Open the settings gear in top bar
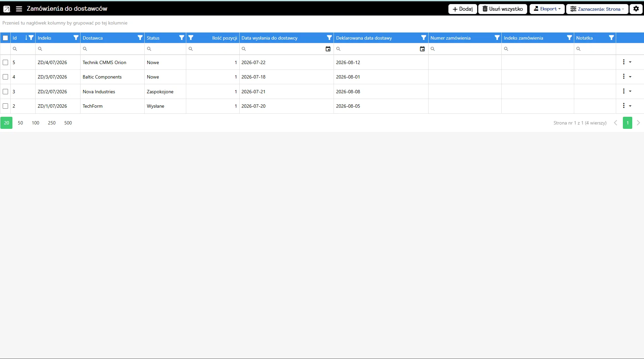This screenshot has height=359, width=644. pyautogui.click(x=636, y=9)
